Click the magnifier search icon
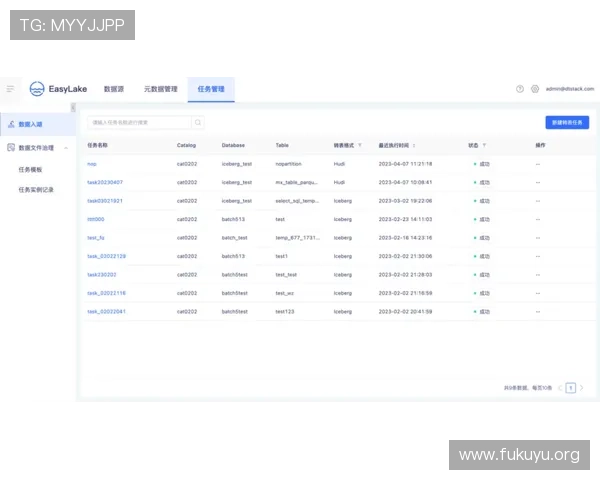The height and width of the screenshot is (480, 600). (x=198, y=122)
